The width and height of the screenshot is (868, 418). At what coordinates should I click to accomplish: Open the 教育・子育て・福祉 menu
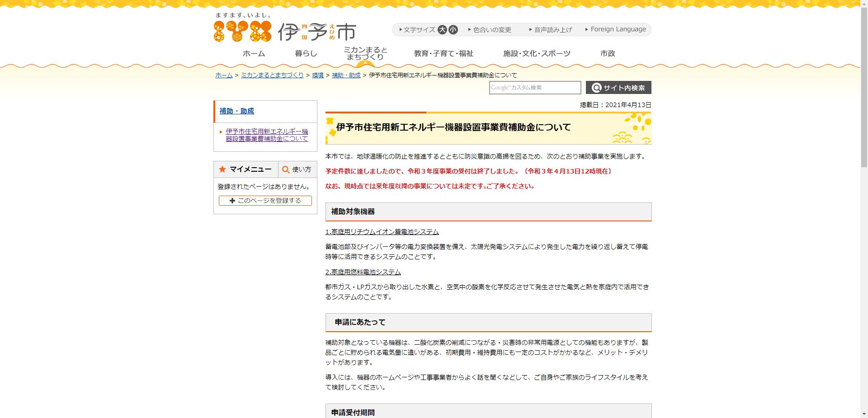coord(443,53)
